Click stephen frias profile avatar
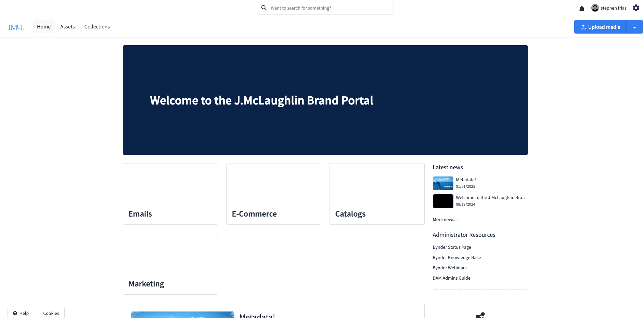The width and height of the screenshot is (644, 318). pos(595,8)
